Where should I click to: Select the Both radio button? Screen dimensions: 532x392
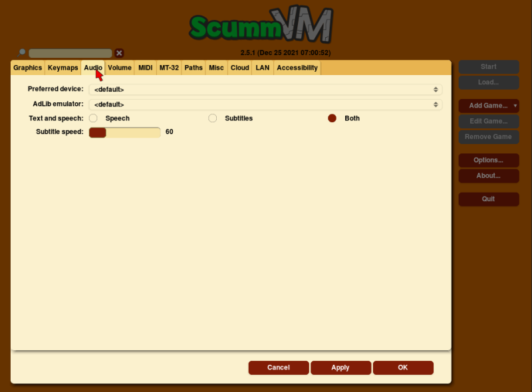[x=332, y=118]
